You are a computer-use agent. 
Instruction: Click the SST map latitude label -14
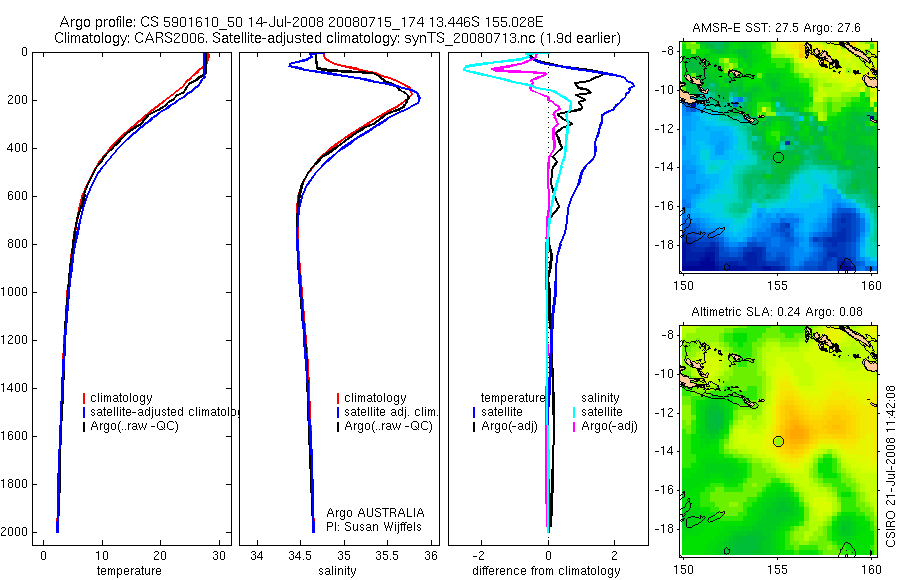coord(664,167)
